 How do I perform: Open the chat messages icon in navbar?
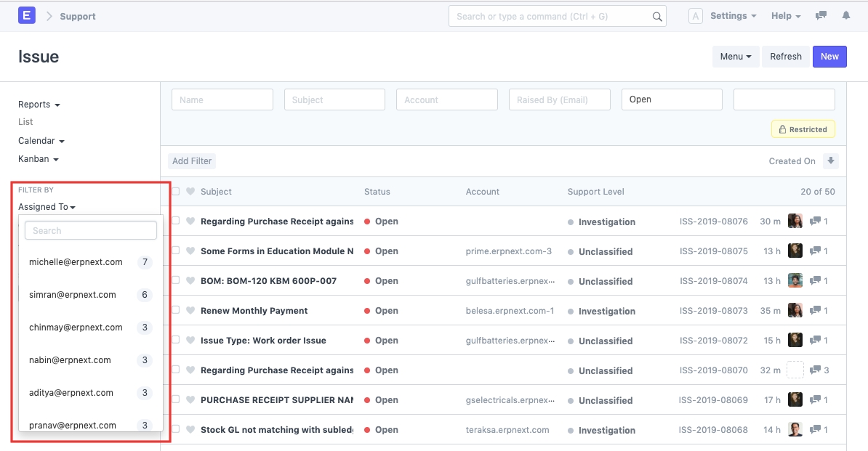pyautogui.click(x=821, y=16)
